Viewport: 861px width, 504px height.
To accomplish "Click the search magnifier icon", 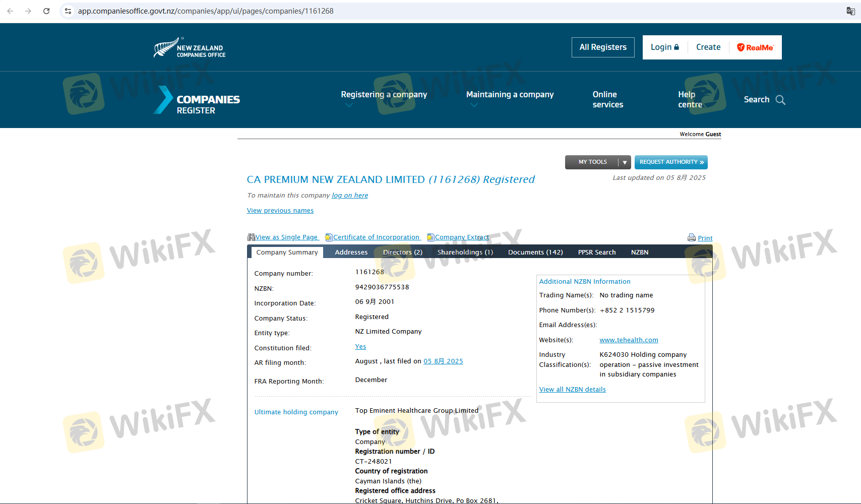I will [x=780, y=100].
